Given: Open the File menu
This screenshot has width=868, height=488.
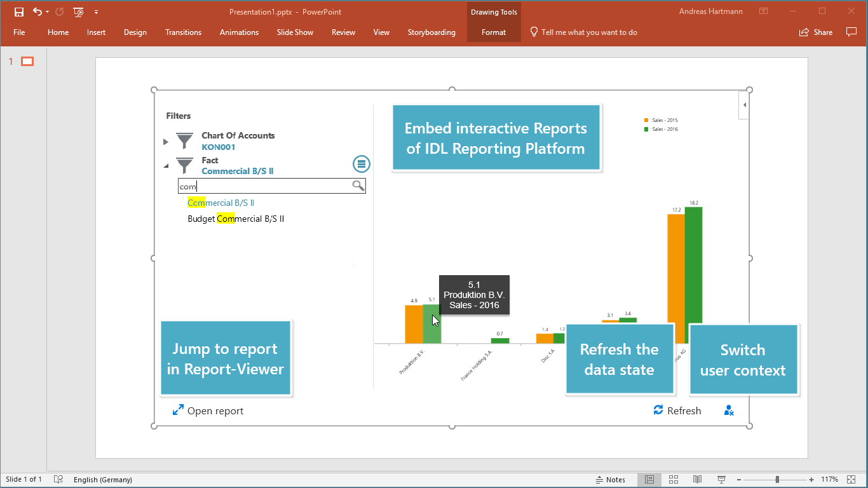Looking at the screenshot, I should coord(19,32).
